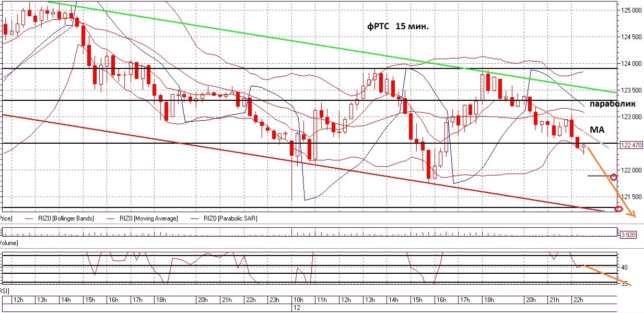
Task: Click the date label 12 below time axis
Action: (296, 308)
